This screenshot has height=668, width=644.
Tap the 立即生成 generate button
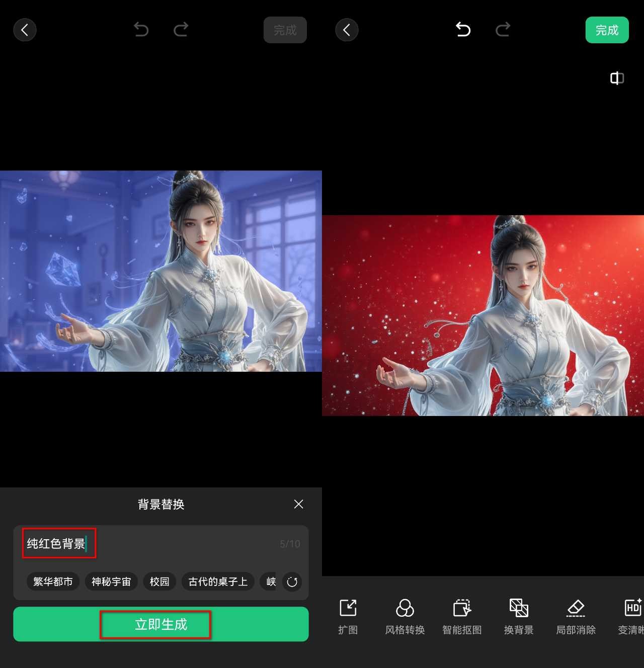point(160,624)
